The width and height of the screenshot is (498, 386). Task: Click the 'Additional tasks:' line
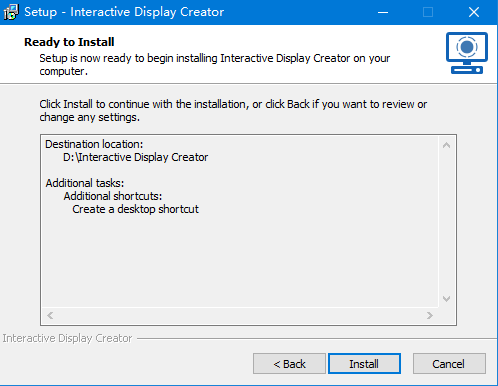tap(85, 183)
